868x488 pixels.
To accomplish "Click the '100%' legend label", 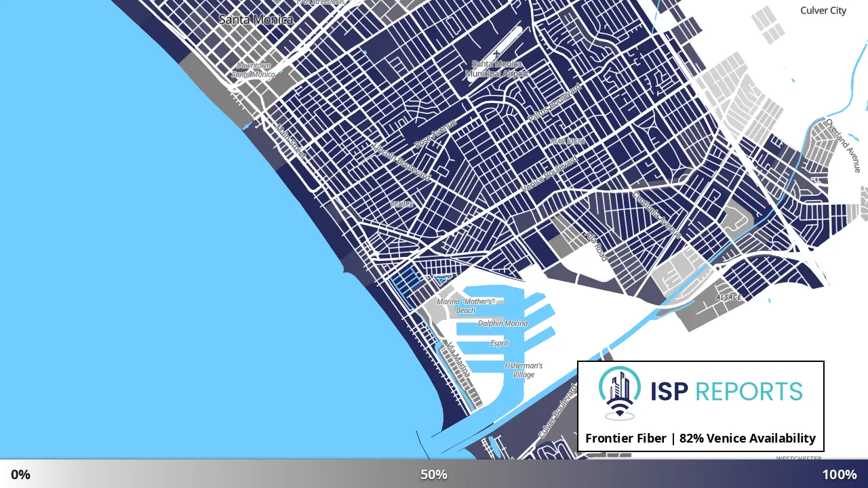I will 840,474.
